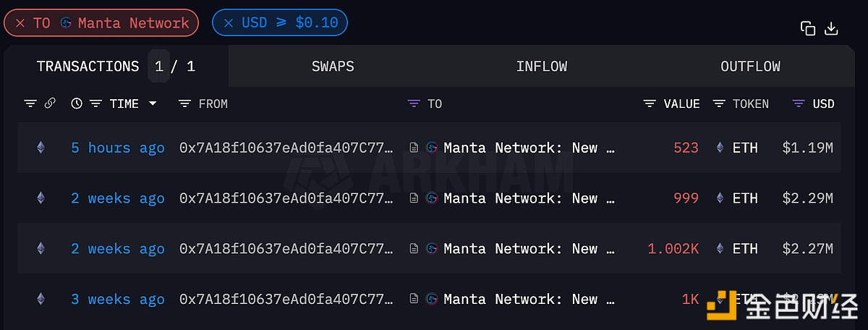
Task: Click ETH token icon in 1.002K row
Action: click(720, 249)
